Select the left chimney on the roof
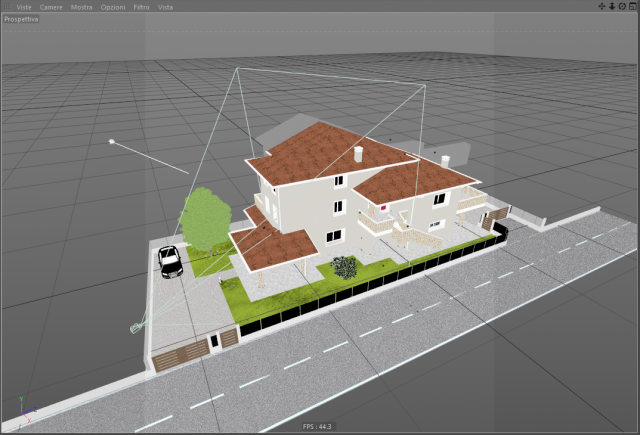The height and width of the screenshot is (435, 640). tap(358, 154)
